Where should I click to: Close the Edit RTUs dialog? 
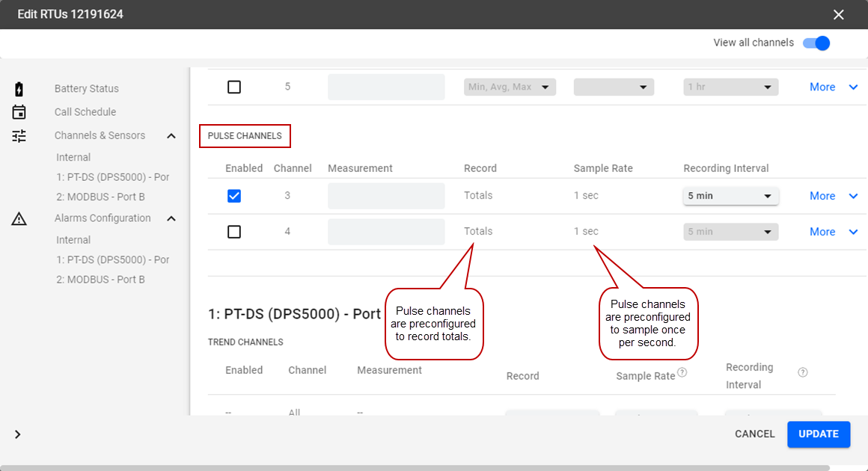tap(839, 15)
